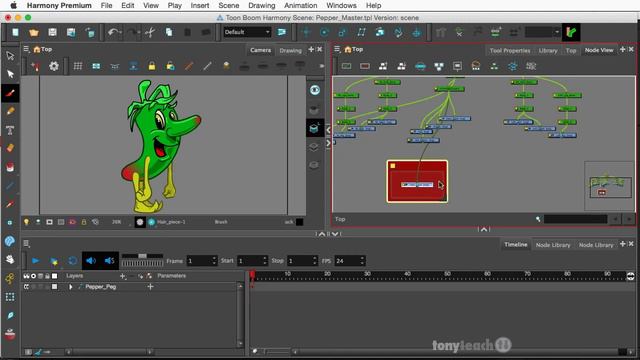The width and height of the screenshot is (640, 360).
Task: Open a scene with the folder icon
Action: (x=33, y=32)
